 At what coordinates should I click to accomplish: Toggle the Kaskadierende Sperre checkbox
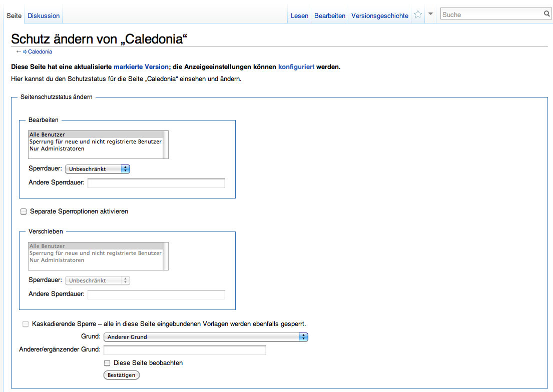[x=26, y=324]
